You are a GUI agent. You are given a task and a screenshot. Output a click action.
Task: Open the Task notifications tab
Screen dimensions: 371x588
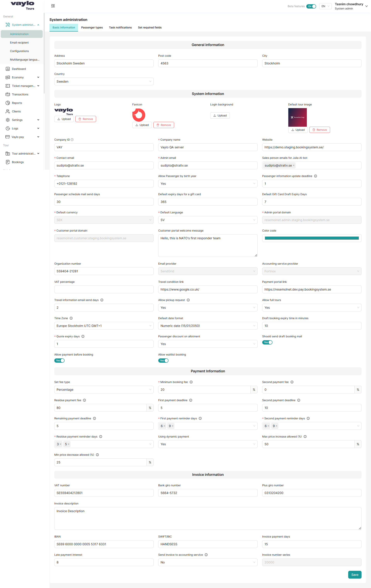point(120,28)
